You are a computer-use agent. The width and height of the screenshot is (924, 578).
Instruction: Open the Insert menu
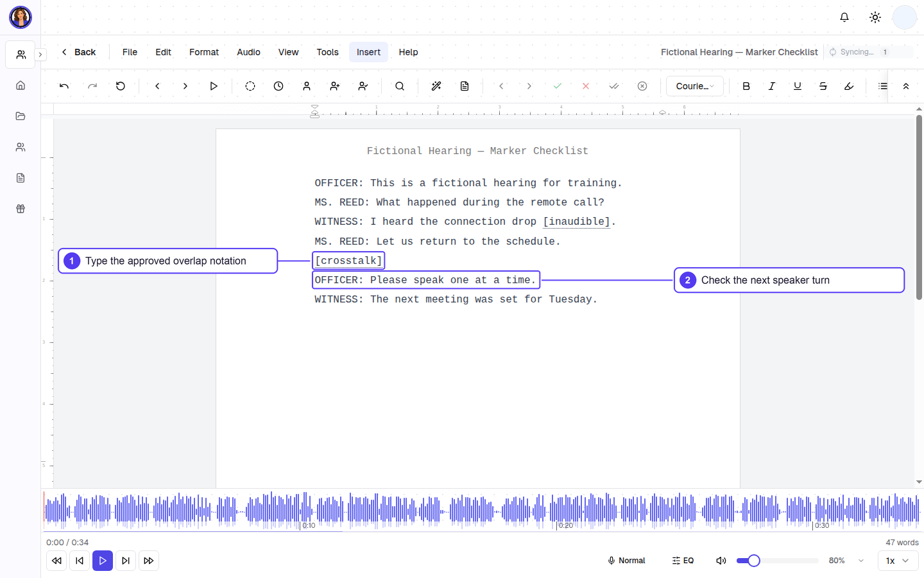pyautogui.click(x=368, y=52)
